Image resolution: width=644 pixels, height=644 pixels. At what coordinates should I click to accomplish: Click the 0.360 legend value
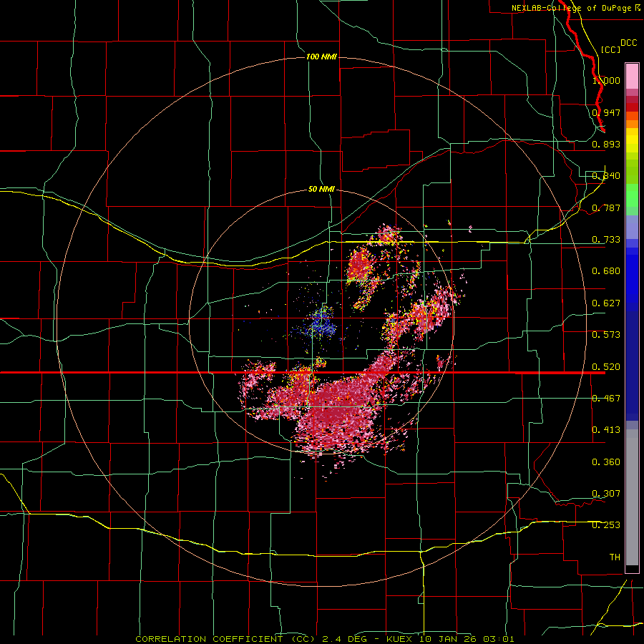[606, 462]
